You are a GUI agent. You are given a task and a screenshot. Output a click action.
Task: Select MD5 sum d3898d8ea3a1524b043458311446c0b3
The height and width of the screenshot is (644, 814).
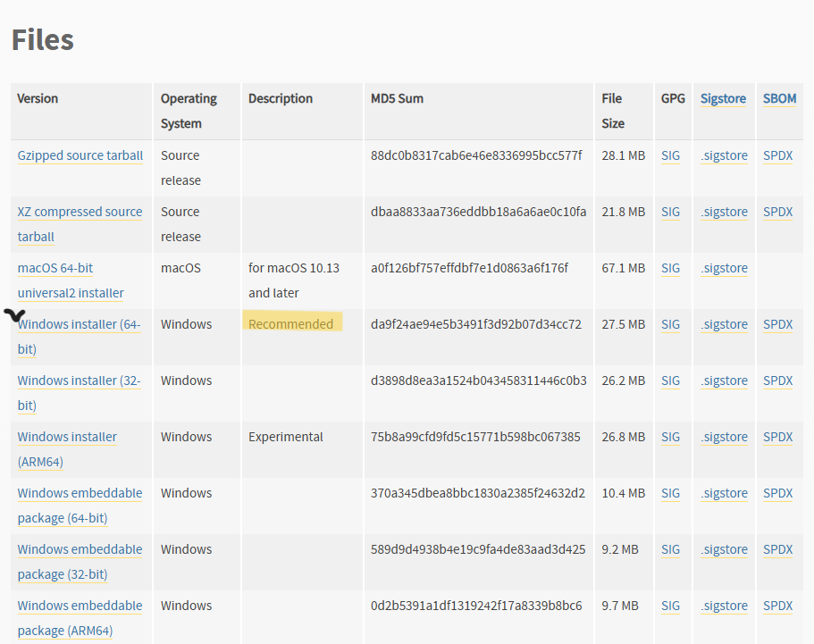[479, 381]
